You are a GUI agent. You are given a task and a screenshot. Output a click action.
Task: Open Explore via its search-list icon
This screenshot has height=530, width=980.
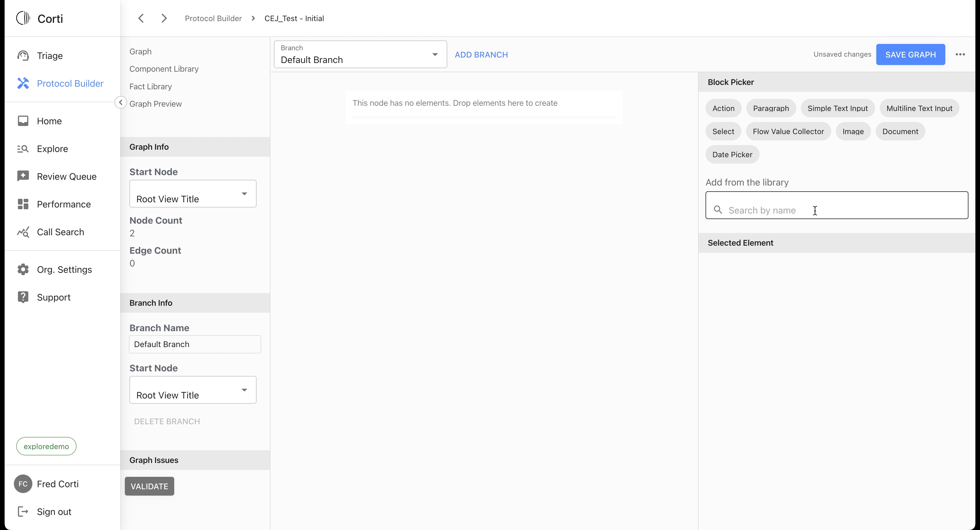(x=23, y=149)
